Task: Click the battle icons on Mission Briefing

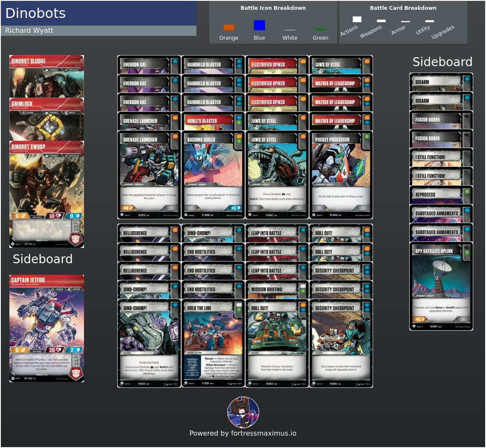Action: tap(303, 288)
